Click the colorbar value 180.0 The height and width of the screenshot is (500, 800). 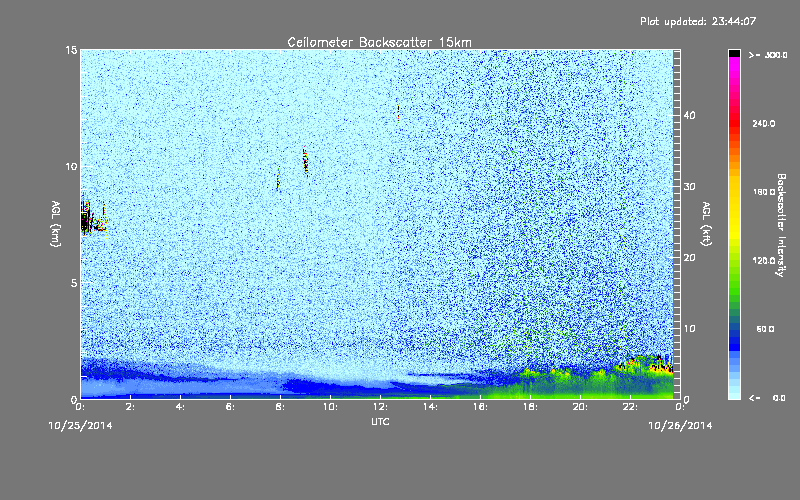coord(764,192)
